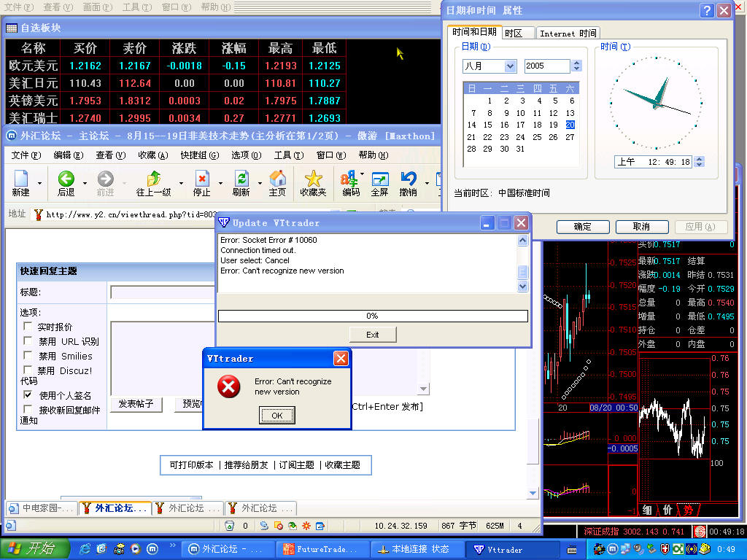Open the month dropdown showing 八月

click(x=510, y=66)
